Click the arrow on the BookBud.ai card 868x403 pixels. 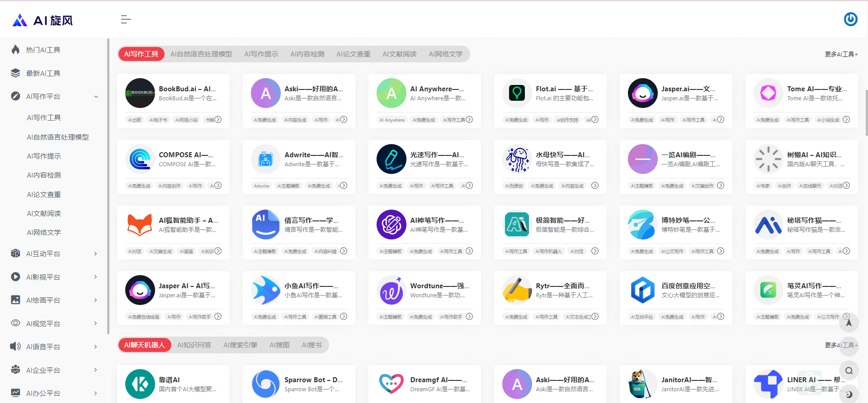(218, 119)
